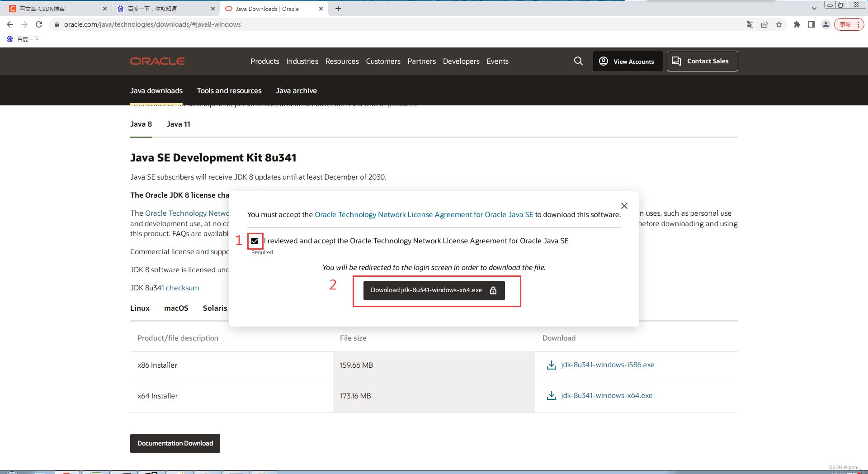Open the JDK 8u341 checksum link
868x474 pixels.
(182, 288)
